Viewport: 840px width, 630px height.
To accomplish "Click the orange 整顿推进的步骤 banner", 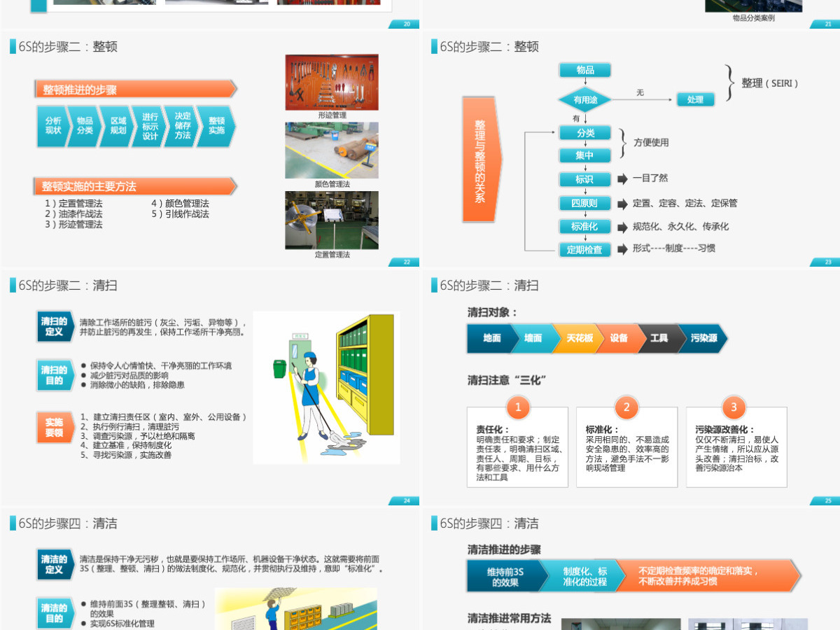I will pos(136,90).
